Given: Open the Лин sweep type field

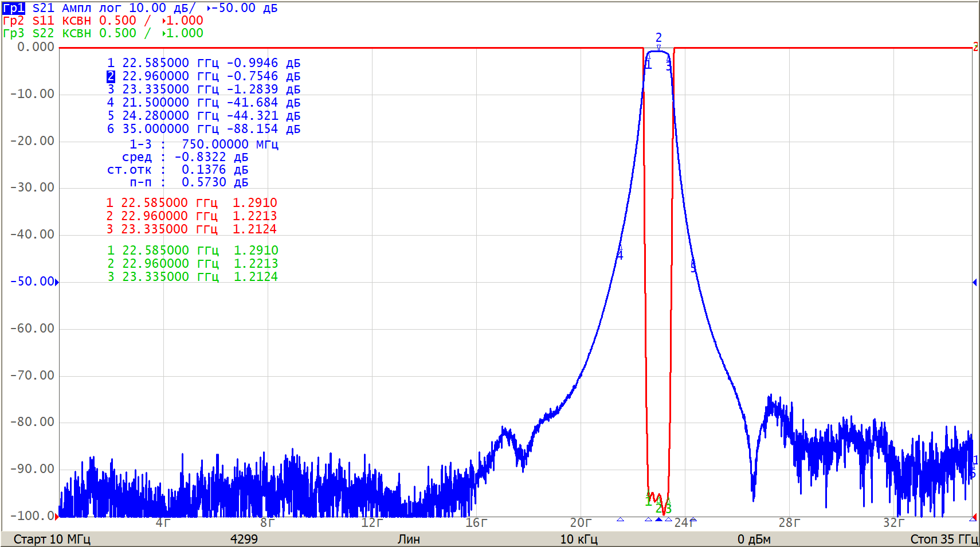Looking at the screenshot, I should click(x=409, y=539).
